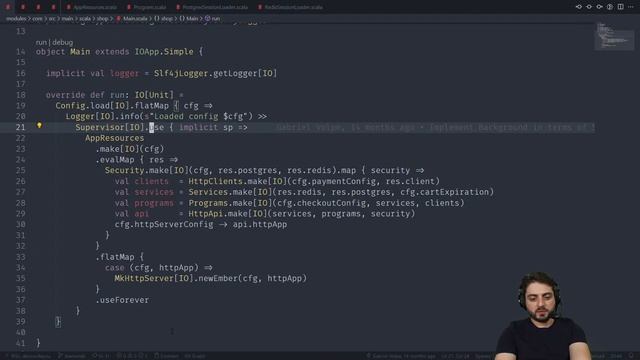Screen dimensions: 640x360
Task: Click 'MkHttpServer[IO].newEmber' on line 35
Action: [x=176, y=279]
